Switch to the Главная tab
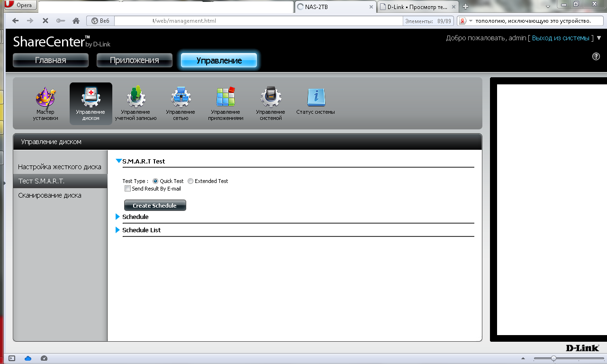Screen dimensions: 607x364 click(51, 60)
